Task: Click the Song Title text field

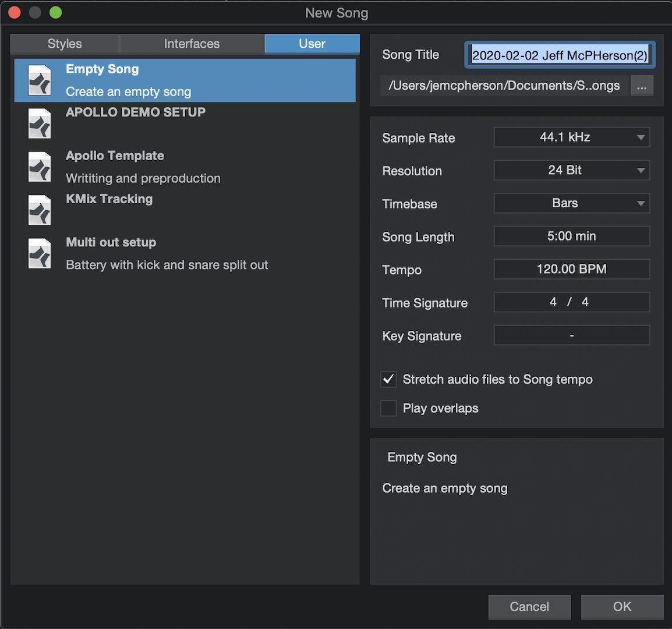Action: pyautogui.click(x=559, y=55)
